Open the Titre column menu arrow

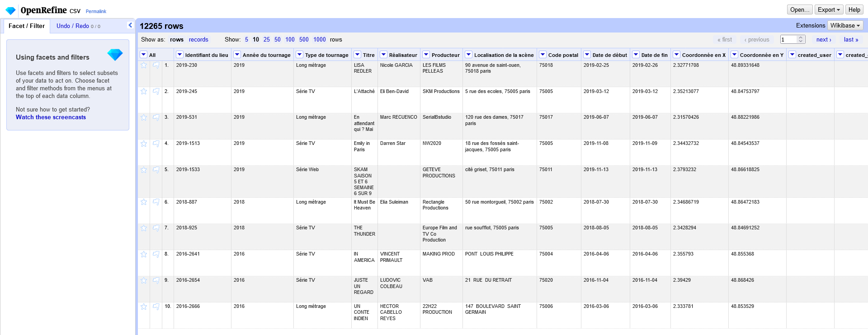pyautogui.click(x=357, y=55)
